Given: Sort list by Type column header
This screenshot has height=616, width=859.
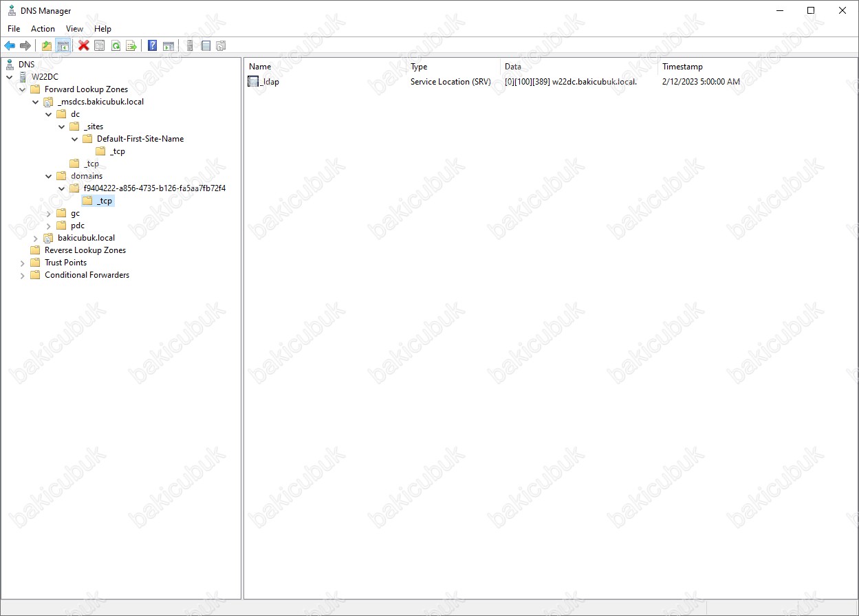Looking at the screenshot, I should pyautogui.click(x=419, y=67).
